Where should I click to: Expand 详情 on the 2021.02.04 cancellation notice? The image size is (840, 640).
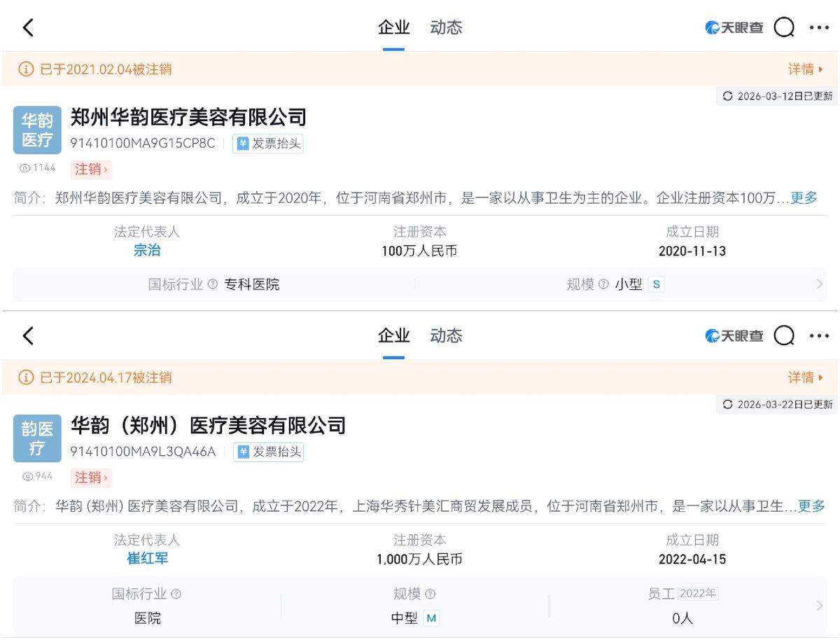(x=805, y=69)
